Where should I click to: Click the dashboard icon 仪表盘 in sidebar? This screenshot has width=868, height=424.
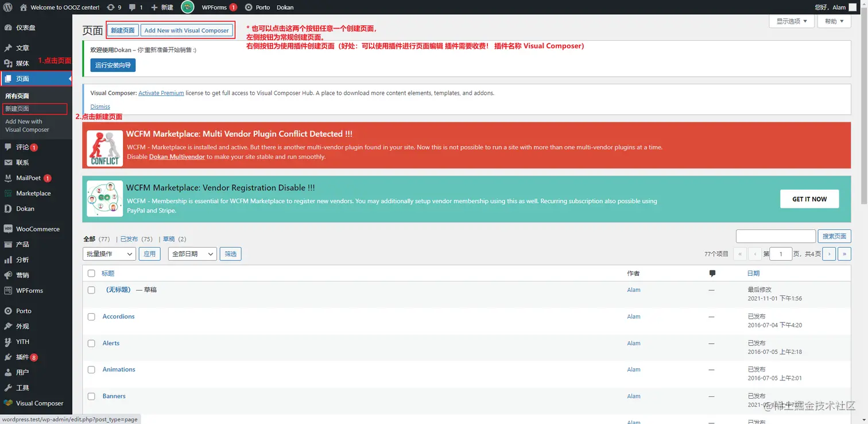click(8, 28)
